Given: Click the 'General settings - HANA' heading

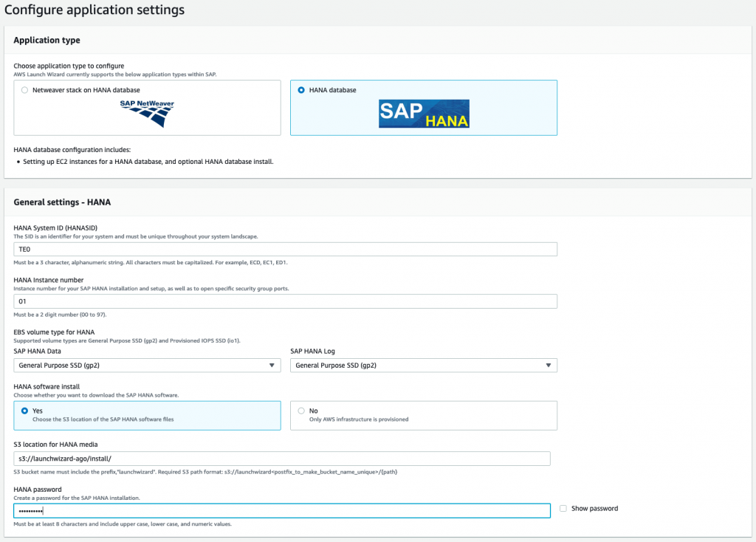Looking at the screenshot, I should (62, 202).
